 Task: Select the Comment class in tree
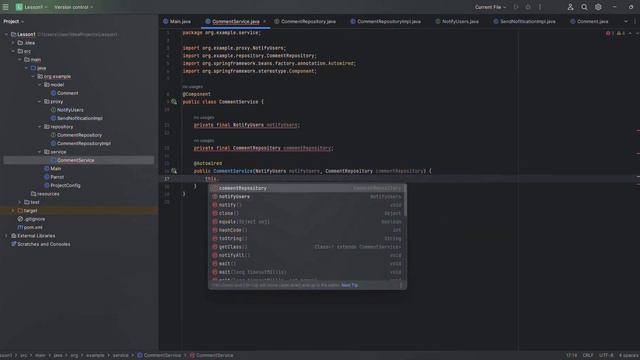click(x=64, y=93)
